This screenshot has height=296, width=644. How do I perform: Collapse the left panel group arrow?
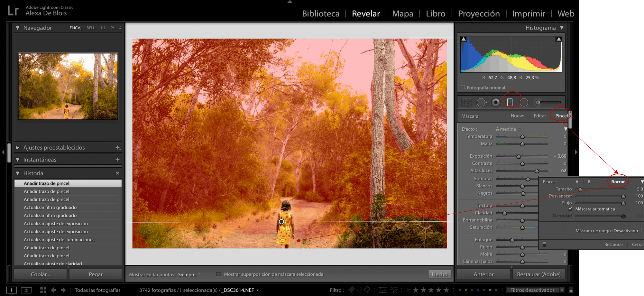(x=3, y=152)
